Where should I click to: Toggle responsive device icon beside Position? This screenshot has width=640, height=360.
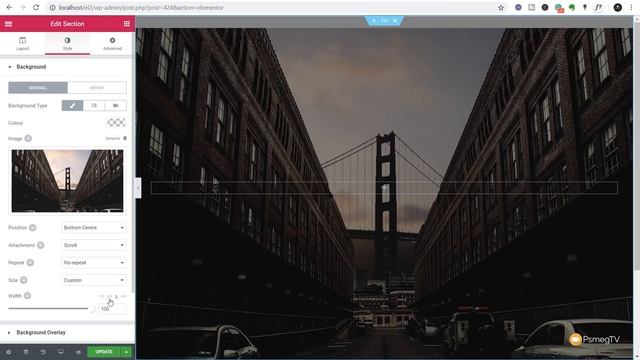33,227
